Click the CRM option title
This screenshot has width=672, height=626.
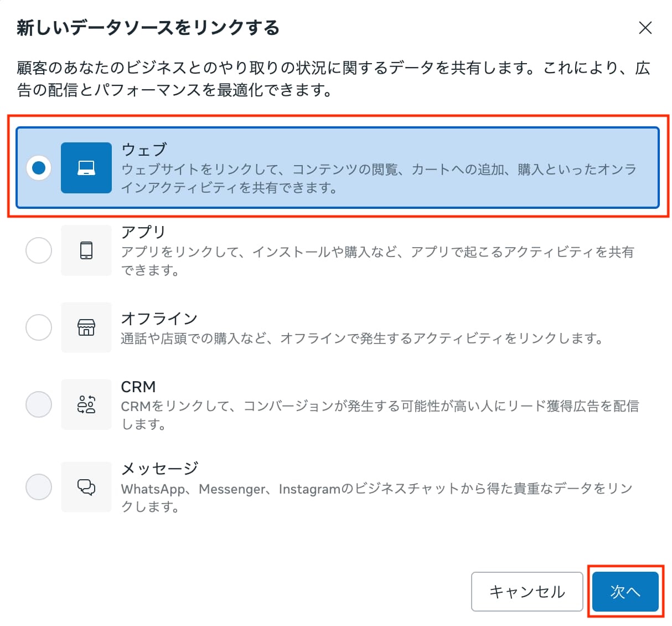pos(138,387)
